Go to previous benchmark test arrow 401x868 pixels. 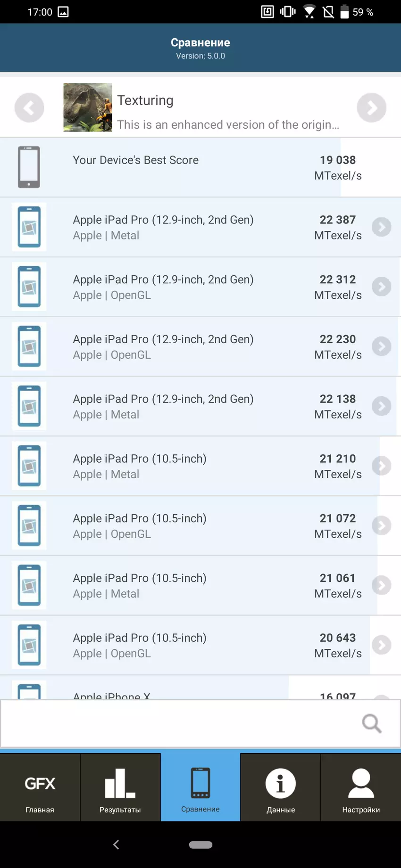[29, 108]
